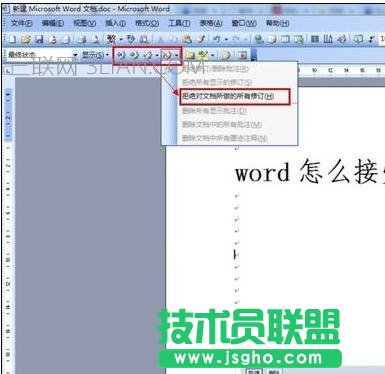Image resolution: width=385 pixels, height=374 pixels.
Task: Open the 文件(F) menu
Action: coord(21,23)
